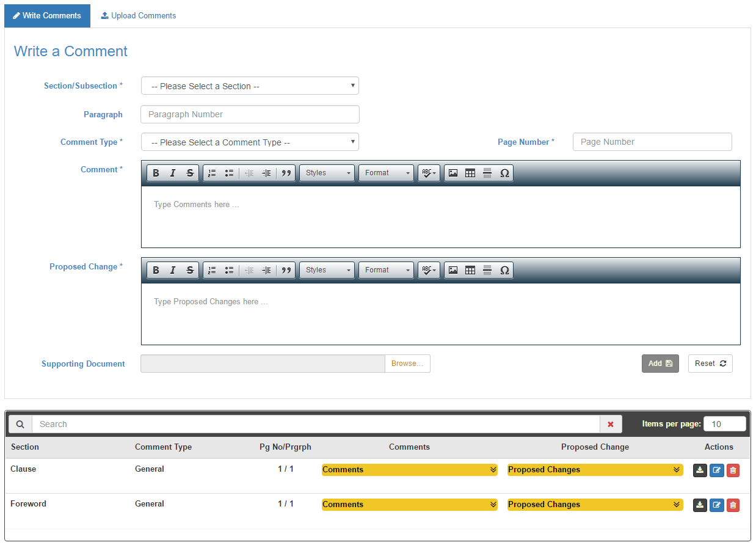Toggle the bulleted list in the Comment editor

[229, 173]
